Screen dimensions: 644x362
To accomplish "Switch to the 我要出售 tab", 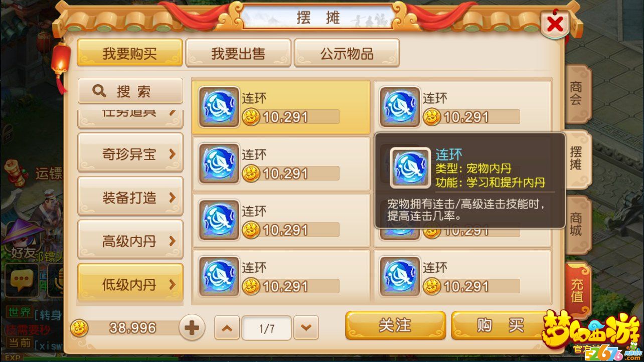I will pos(238,53).
